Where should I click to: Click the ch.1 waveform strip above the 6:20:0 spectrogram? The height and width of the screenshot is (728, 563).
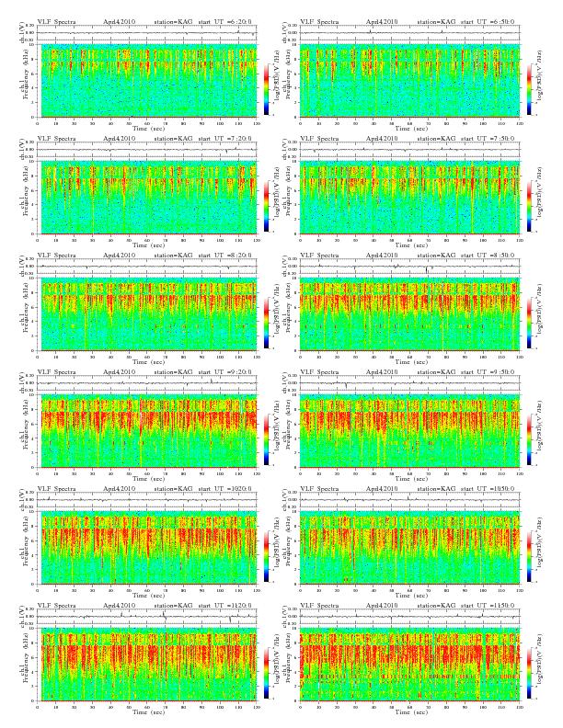tap(147, 33)
